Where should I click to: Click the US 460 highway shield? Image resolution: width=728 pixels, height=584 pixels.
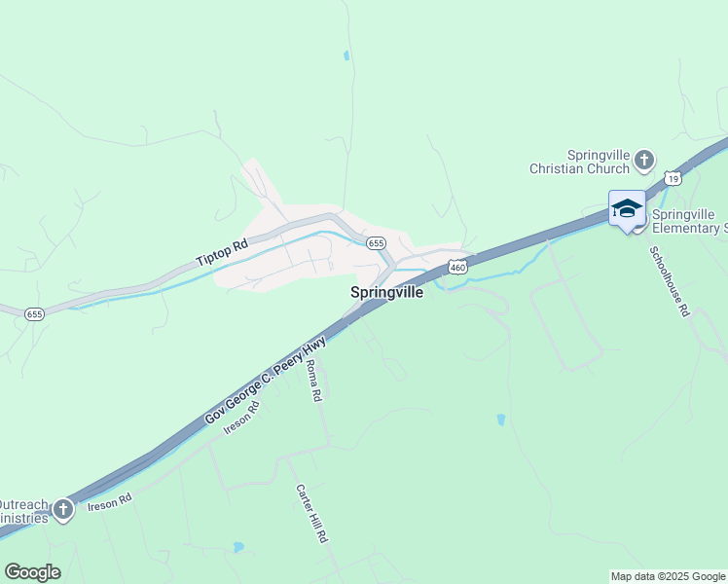[x=457, y=268]
